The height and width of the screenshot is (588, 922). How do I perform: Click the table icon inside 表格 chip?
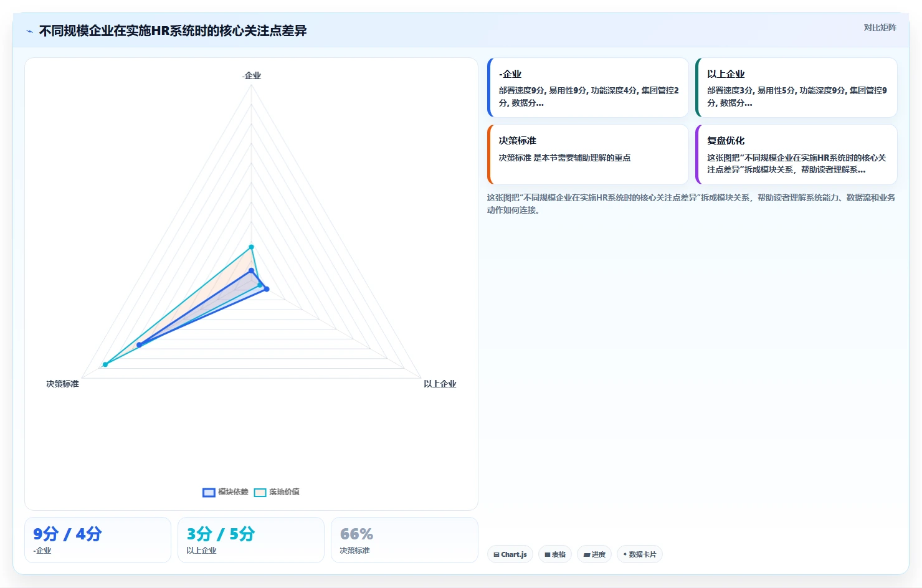[x=548, y=554]
